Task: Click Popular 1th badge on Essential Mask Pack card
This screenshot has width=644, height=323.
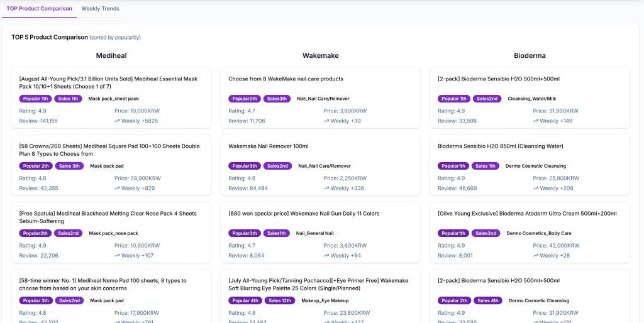Action: tap(35, 99)
